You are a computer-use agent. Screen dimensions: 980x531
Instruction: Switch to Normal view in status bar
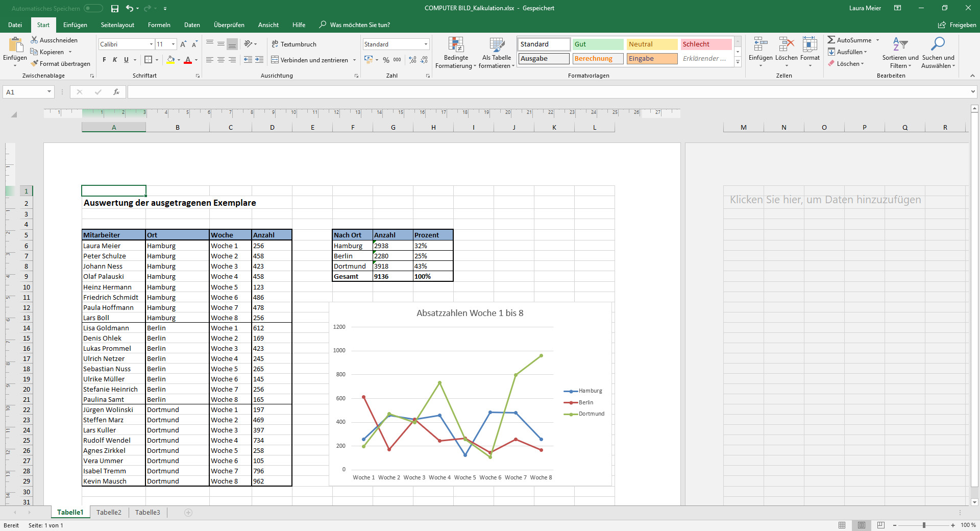tap(842, 525)
